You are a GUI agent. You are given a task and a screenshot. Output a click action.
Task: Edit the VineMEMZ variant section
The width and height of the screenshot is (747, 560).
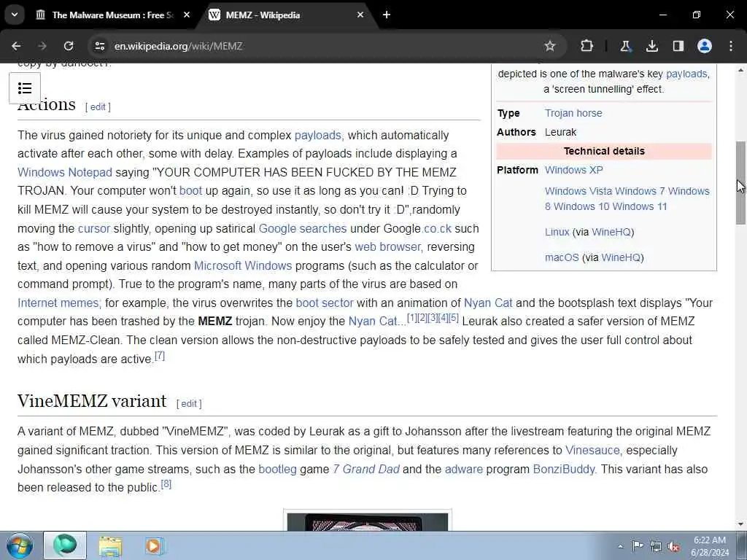(189, 403)
